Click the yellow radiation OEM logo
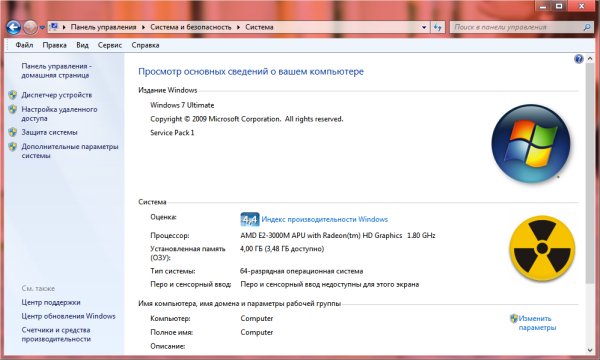Screen dimensions: 600x360 pos(542,248)
